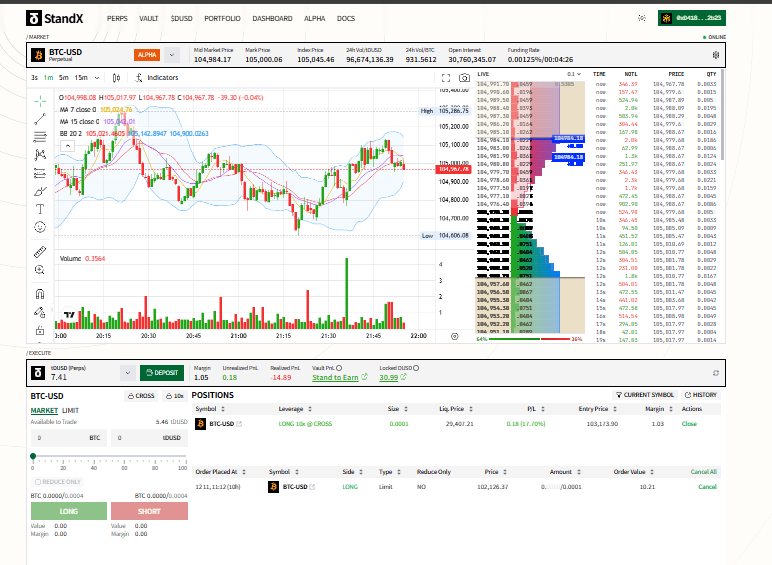
Task: Show Vault PnL info tooltip icon
Action: (339, 368)
